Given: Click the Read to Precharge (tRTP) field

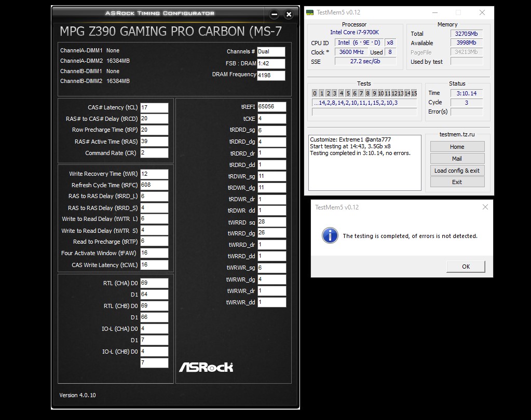Looking at the screenshot, I should (155, 241).
